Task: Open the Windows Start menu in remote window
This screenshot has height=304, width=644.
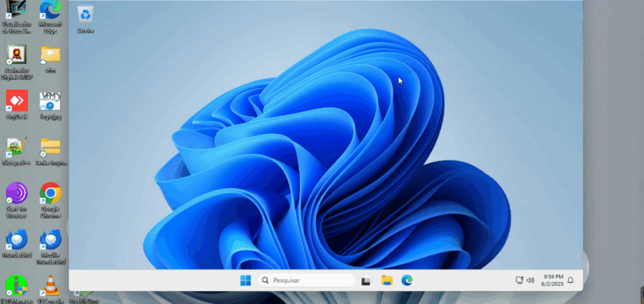Action: [x=245, y=280]
